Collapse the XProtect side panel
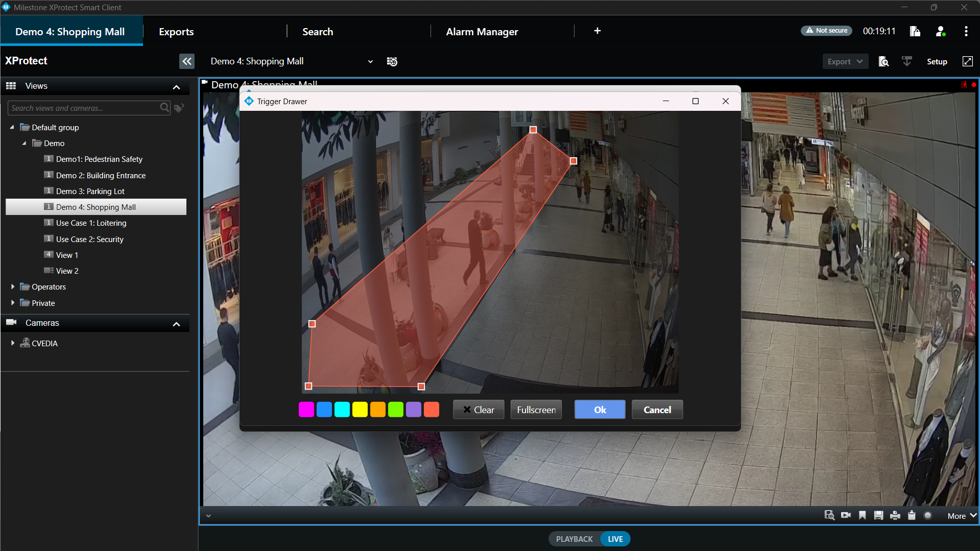The width and height of the screenshot is (980, 551). point(187,61)
